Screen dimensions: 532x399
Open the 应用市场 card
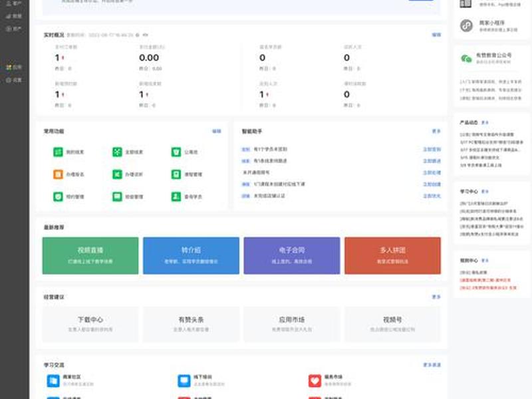(292, 324)
